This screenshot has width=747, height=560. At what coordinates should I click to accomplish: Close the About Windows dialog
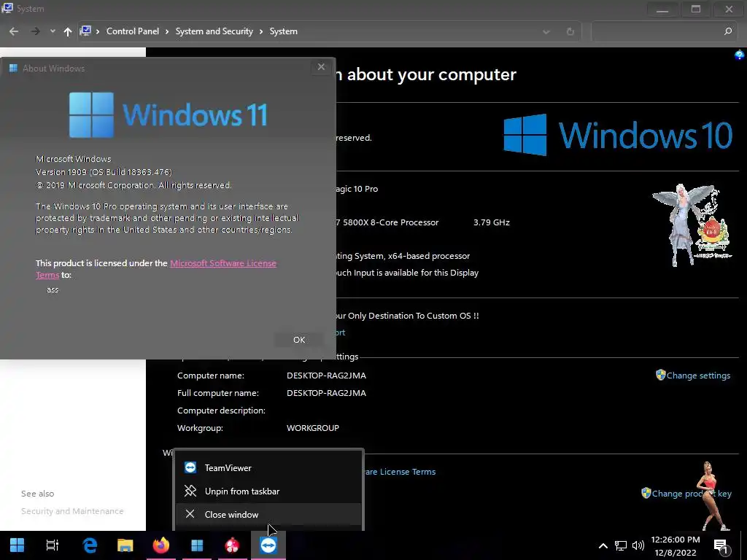[321, 67]
